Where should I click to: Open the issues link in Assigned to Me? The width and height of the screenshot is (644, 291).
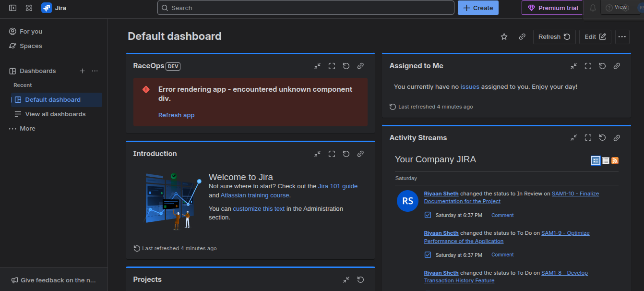pyautogui.click(x=470, y=87)
